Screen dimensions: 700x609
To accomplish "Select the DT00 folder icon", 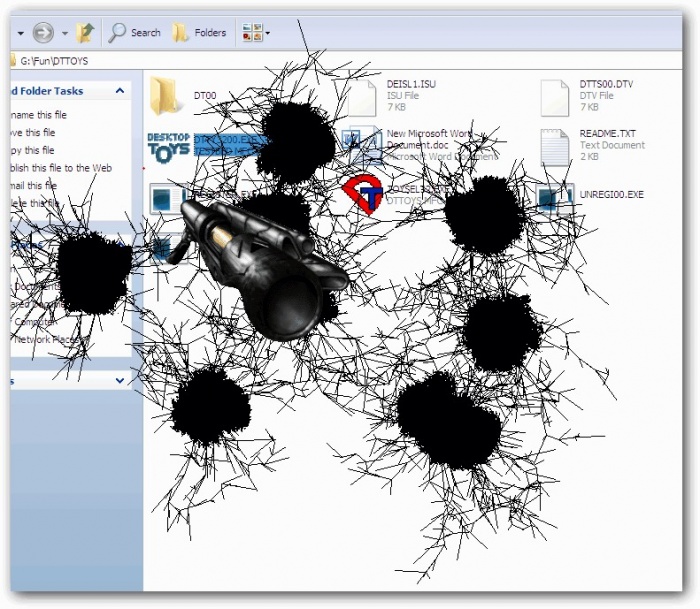I will coord(166,96).
